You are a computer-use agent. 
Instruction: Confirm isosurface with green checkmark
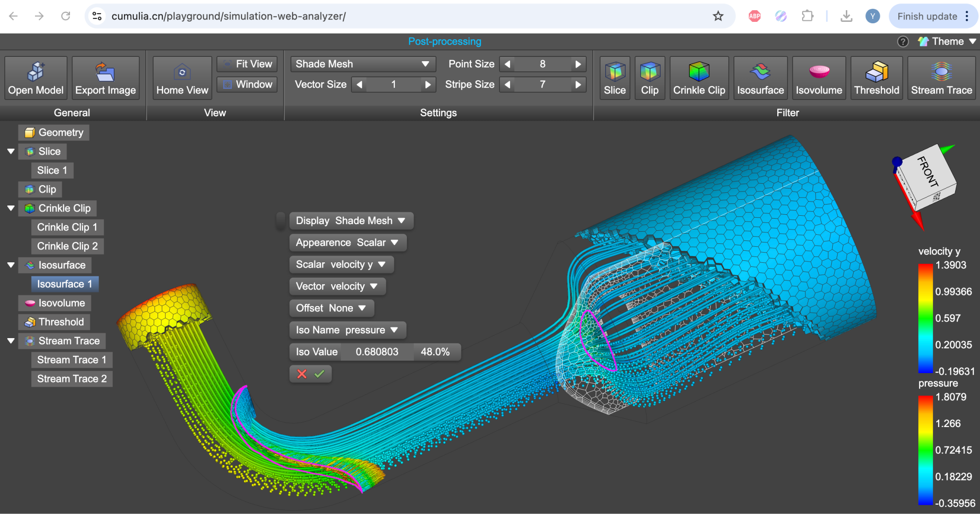pyautogui.click(x=319, y=374)
